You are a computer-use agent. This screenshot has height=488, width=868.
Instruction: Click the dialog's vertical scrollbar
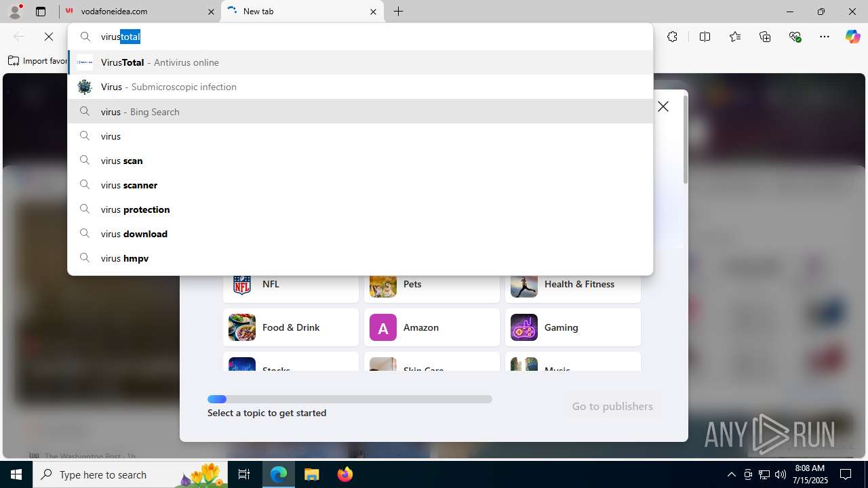click(685, 139)
